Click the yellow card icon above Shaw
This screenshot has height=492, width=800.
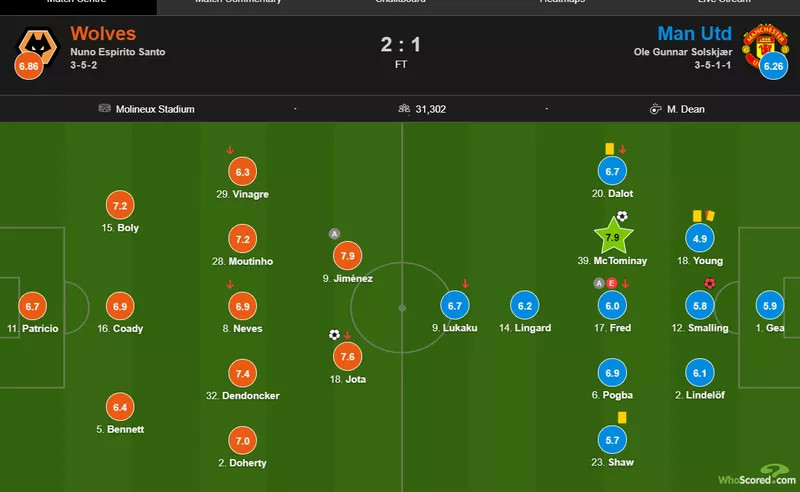[x=622, y=417]
